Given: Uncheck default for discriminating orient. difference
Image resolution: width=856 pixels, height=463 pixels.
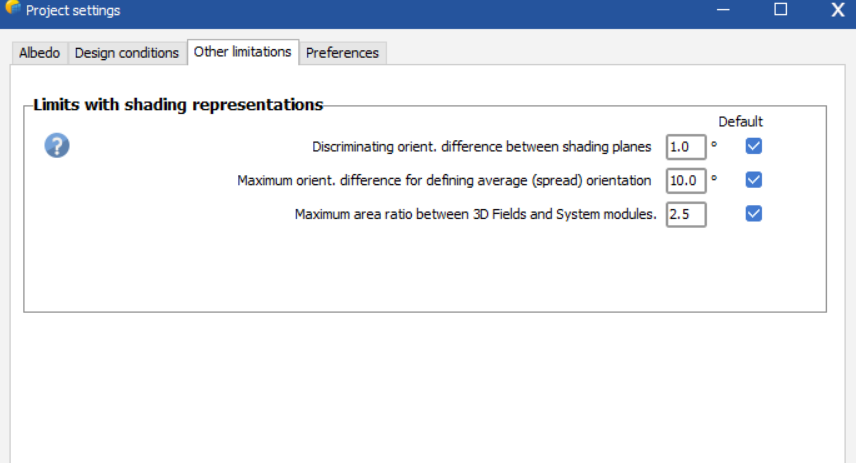Looking at the screenshot, I should (x=754, y=146).
